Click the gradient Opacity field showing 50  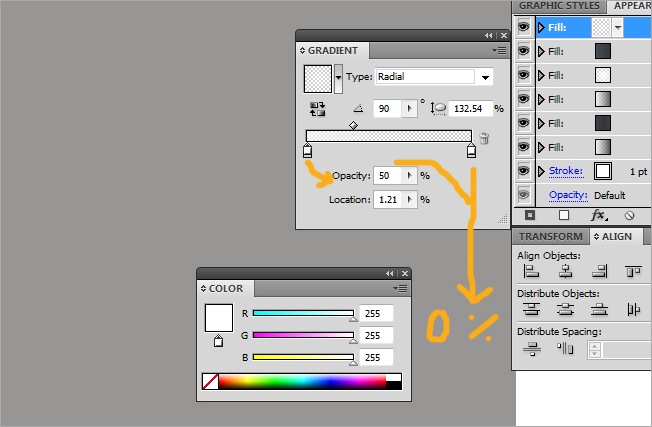pos(388,175)
